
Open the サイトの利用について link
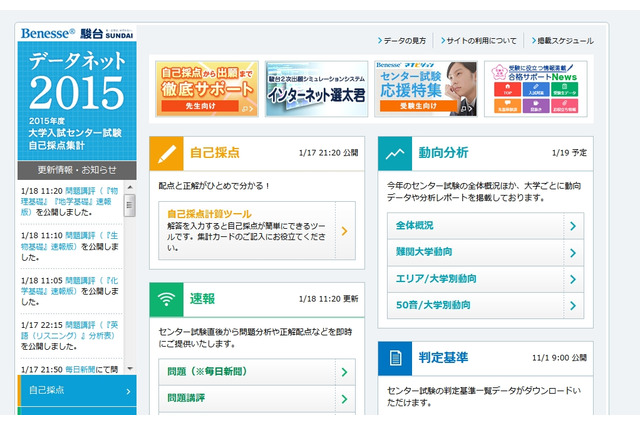[481, 41]
